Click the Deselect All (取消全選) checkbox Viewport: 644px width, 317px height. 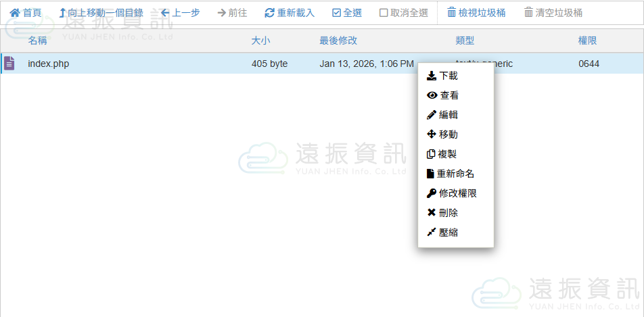384,13
